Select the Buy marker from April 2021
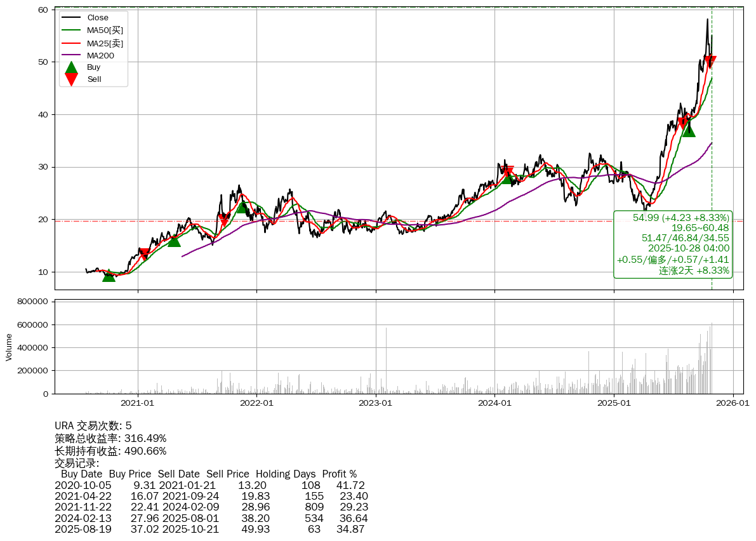 tap(174, 240)
